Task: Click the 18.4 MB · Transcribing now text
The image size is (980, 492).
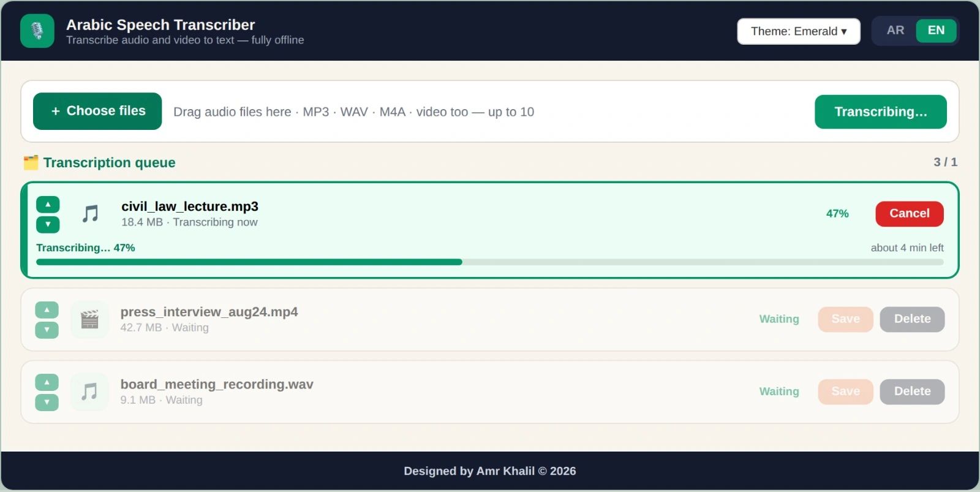Action: [189, 222]
